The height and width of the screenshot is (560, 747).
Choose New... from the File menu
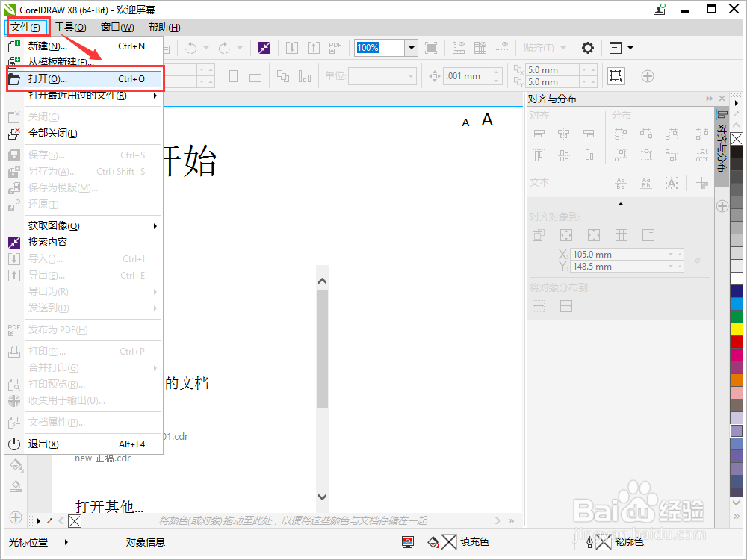85,46
